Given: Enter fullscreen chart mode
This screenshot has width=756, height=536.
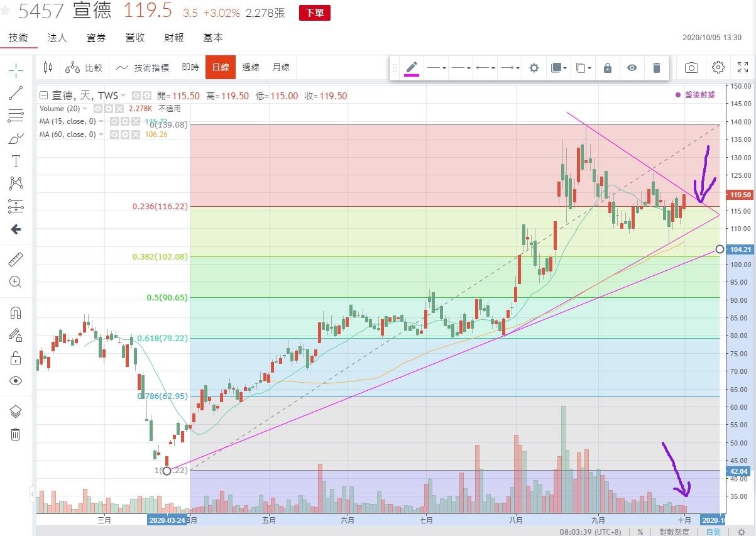Looking at the screenshot, I should (742, 67).
